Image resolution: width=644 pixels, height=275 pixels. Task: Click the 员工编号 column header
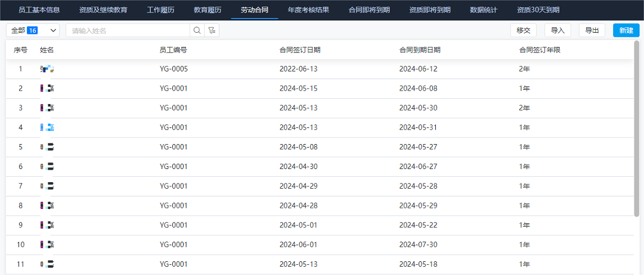pos(174,50)
